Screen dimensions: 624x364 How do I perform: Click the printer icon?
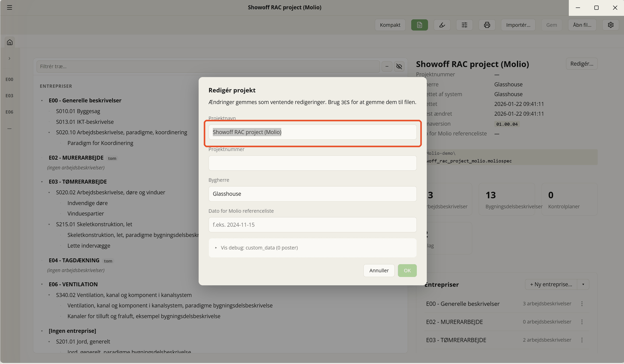point(487,25)
